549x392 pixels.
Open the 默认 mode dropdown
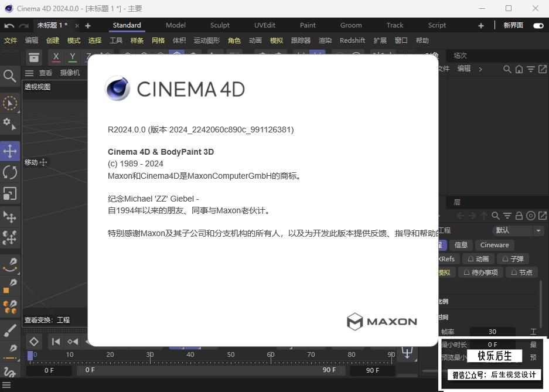[x=518, y=230]
